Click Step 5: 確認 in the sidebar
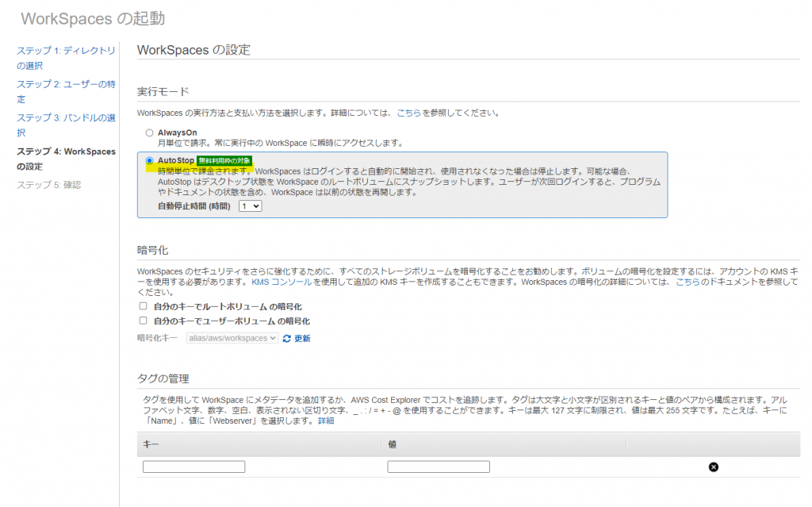The height and width of the screenshot is (507, 812). (48, 185)
